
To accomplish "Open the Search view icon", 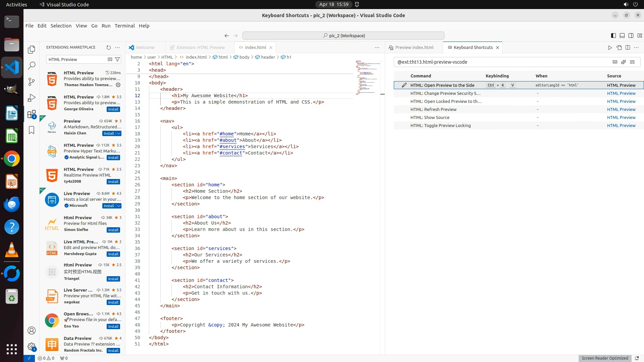I will click(x=32, y=65).
